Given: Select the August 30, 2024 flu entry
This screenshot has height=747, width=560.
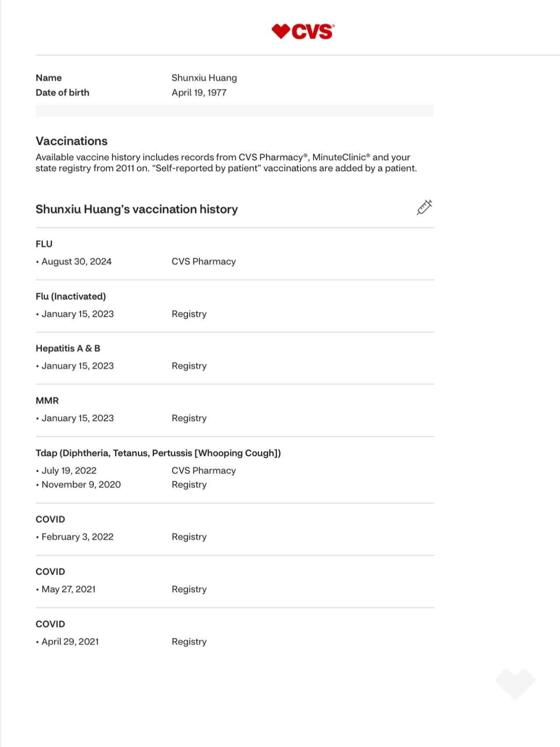Looking at the screenshot, I should pos(76,262).
